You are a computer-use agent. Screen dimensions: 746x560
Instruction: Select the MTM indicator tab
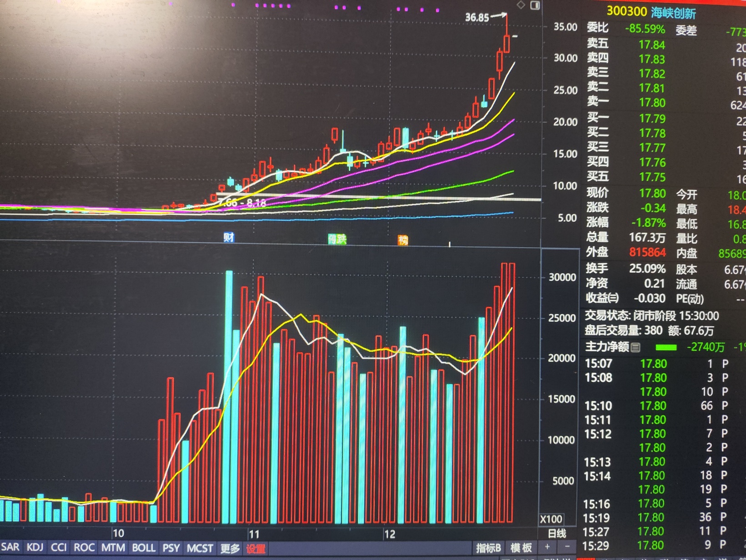tap(113, 548)
